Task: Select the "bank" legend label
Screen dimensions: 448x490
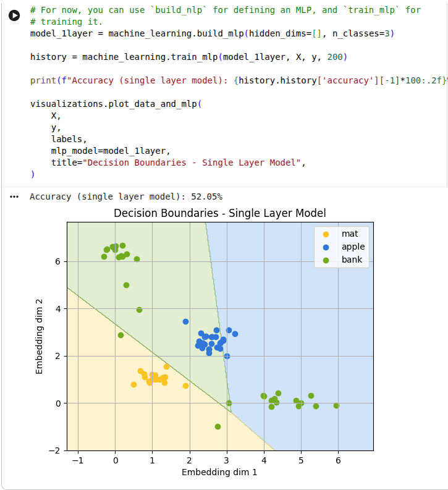Action: click(x=352, y=260)
